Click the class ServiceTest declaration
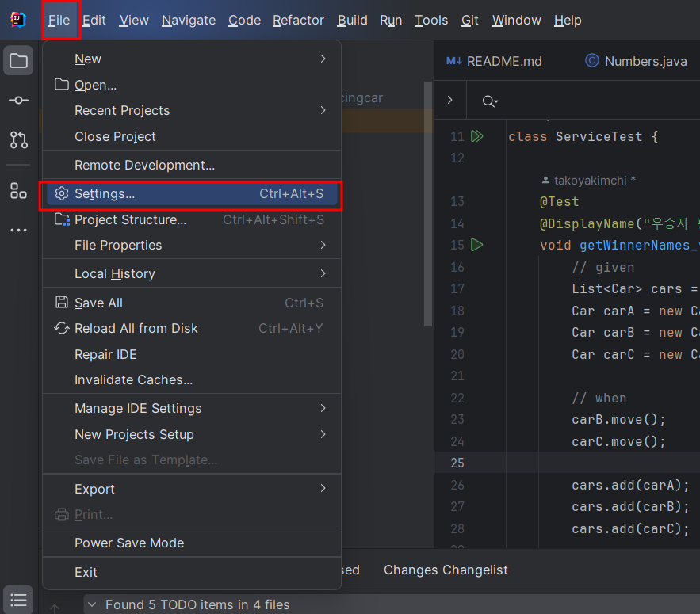The height and width of the screenshot is (614, 700). click(x=583, y=136)
